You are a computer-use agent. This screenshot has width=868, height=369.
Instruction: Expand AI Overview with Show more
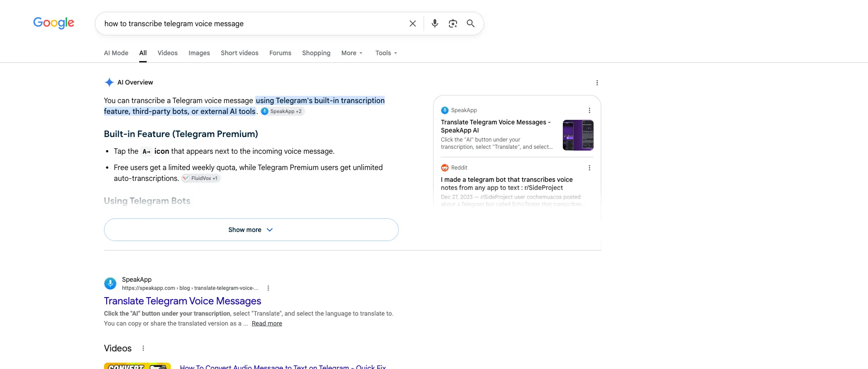click(x=251, y=230)
